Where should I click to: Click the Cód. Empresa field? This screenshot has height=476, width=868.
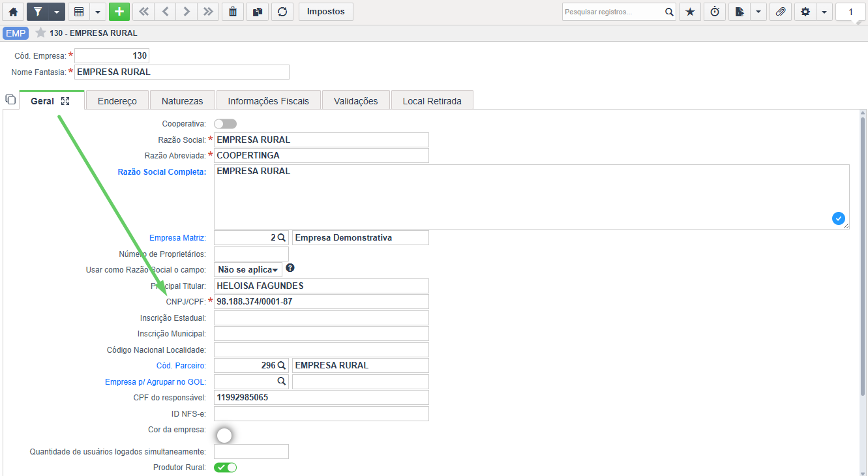tap(112, 56)
